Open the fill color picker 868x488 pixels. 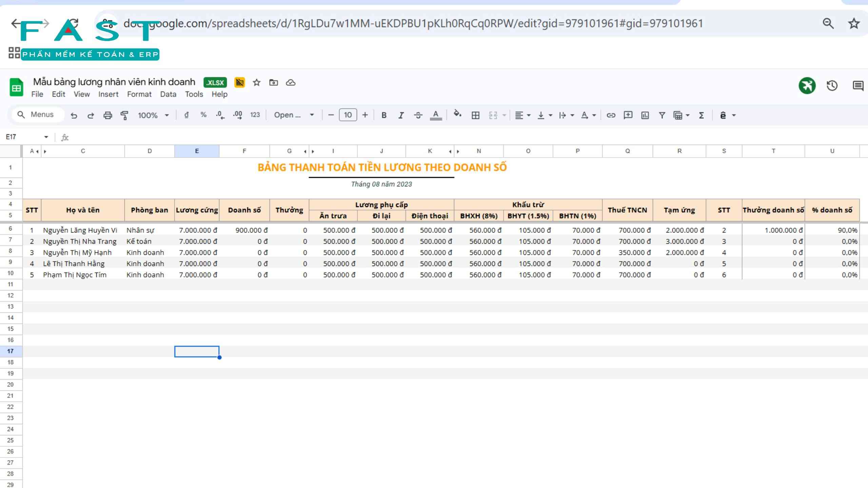tap(457, 115)
